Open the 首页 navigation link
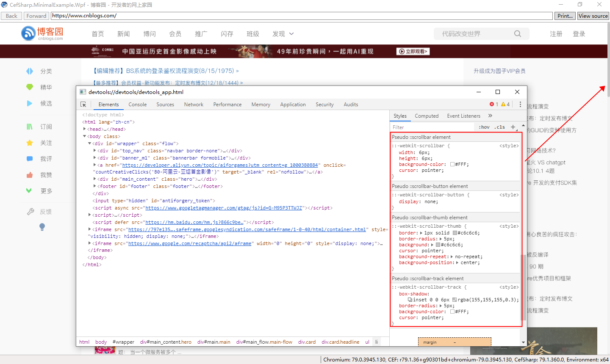Viewport: 610px width, 364px height. tap(98, 34)
